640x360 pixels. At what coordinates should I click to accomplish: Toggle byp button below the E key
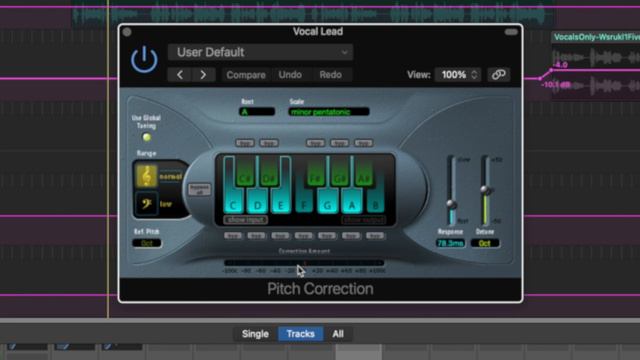pos(280,236)
